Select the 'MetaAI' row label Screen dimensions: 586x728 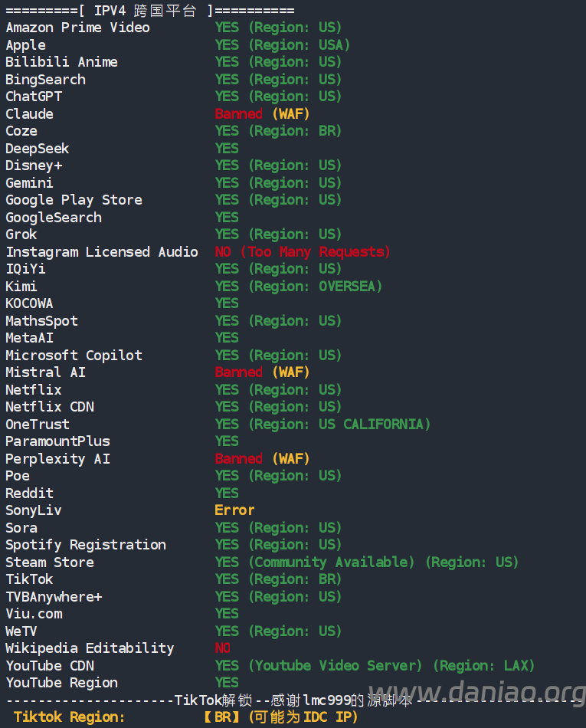pos(30,338)
